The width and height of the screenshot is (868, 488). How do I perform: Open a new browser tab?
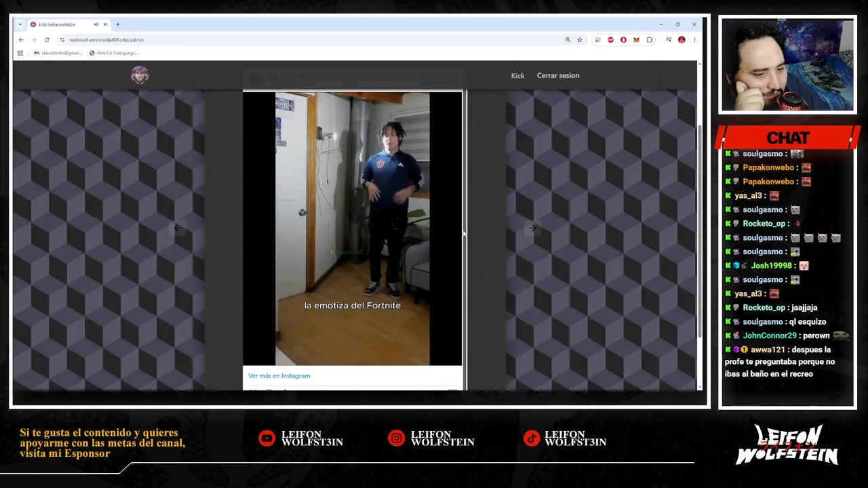pyautogui.click(x=117, y=24)
